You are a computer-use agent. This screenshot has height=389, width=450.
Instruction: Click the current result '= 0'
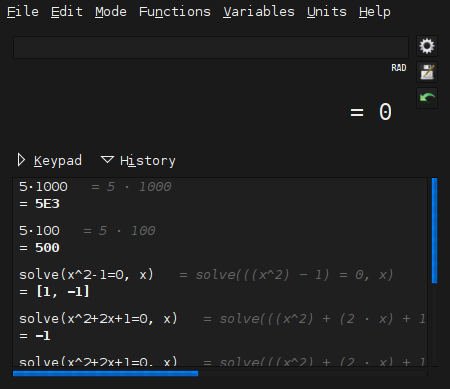(x=371, y=112)
